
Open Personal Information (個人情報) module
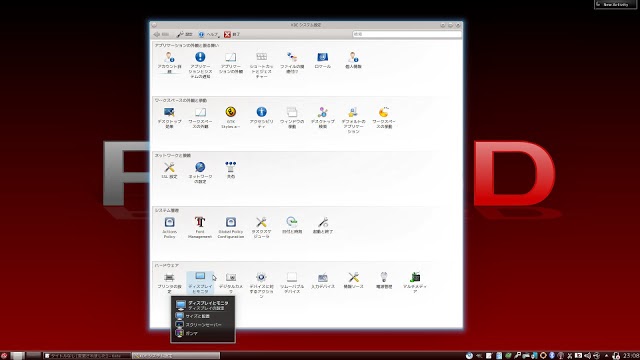click(x=353, y=60)
